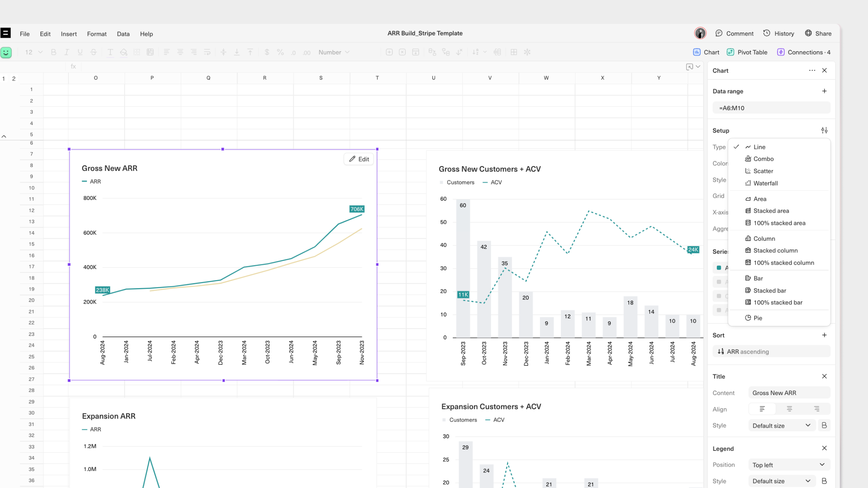Open the Insert menu
The image size is (868, 488).
pyautogui.click(x=69, y=34)
